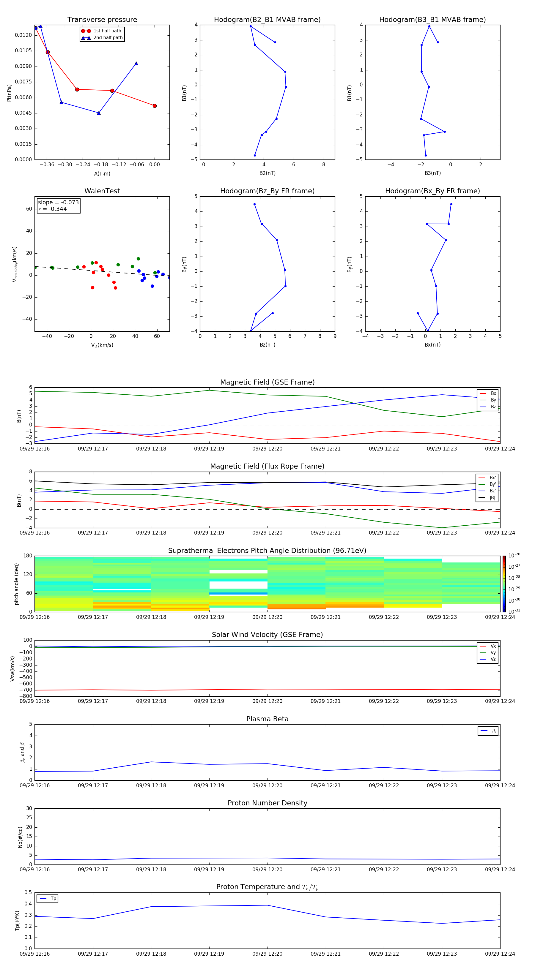The image size is (535, 980).
Task: Select the Vx entry in velocity legend
Action: coord(488,646)
